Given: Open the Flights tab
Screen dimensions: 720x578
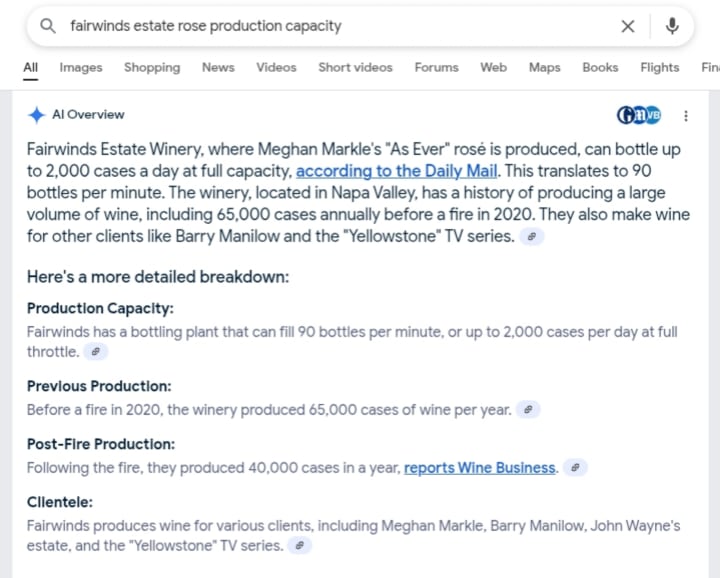Looking at the screenshot, I should (x=660, y=67).
